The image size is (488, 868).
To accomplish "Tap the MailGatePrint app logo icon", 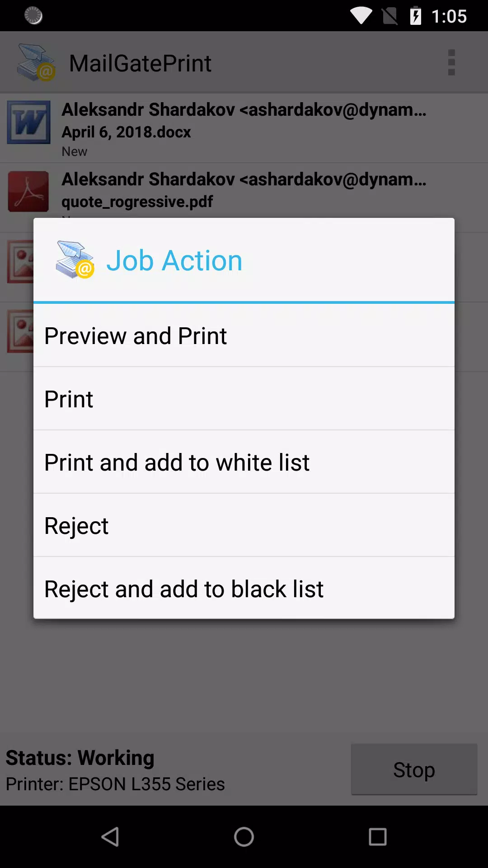I will click(x=36, y=62).
